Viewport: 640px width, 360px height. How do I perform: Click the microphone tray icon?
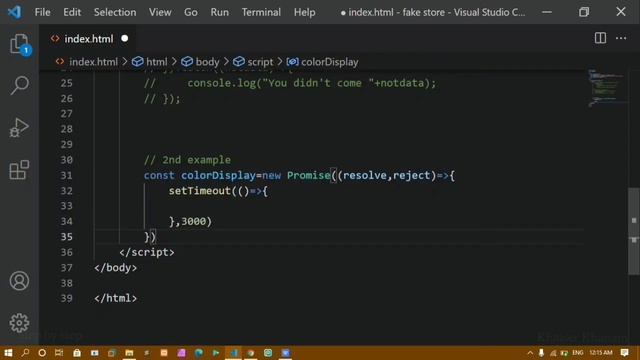541,353
